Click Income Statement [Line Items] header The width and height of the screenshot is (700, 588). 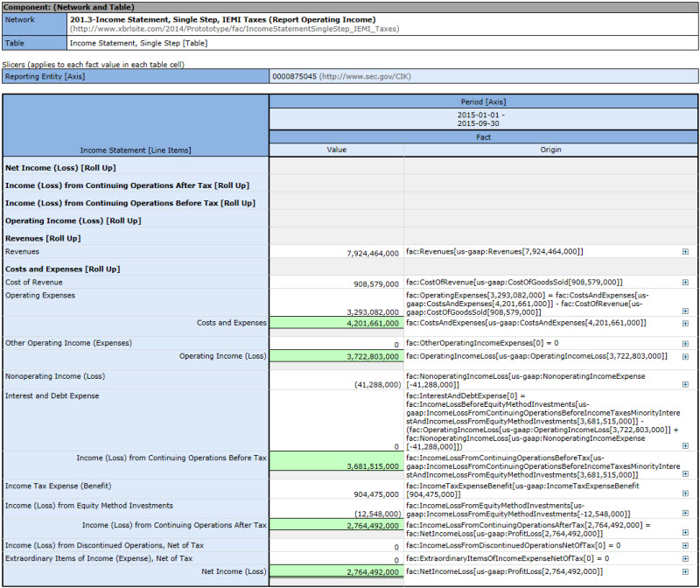click(136, 150)
